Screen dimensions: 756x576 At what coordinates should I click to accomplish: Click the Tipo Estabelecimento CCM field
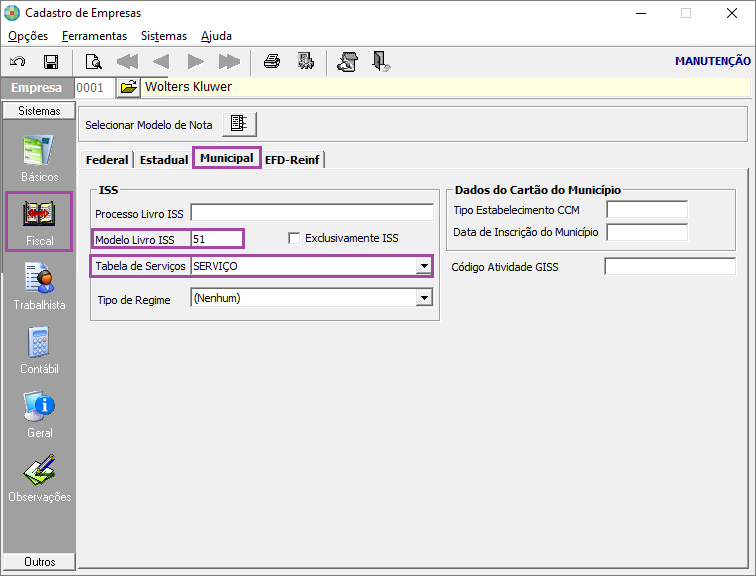pos(647,210)
